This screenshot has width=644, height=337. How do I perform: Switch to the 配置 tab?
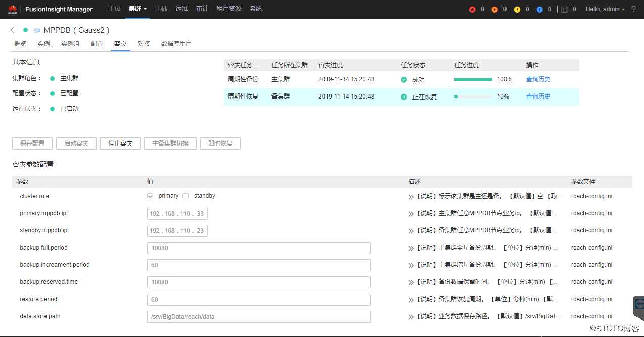[97, 44]
